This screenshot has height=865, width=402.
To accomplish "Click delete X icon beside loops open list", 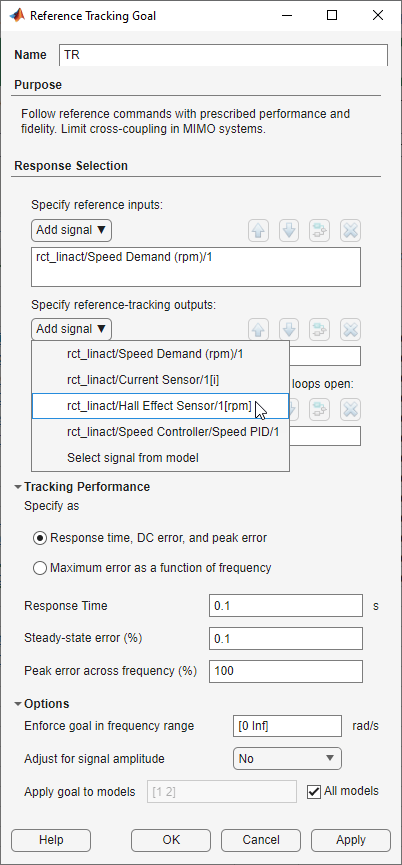I will click(350, 409).
